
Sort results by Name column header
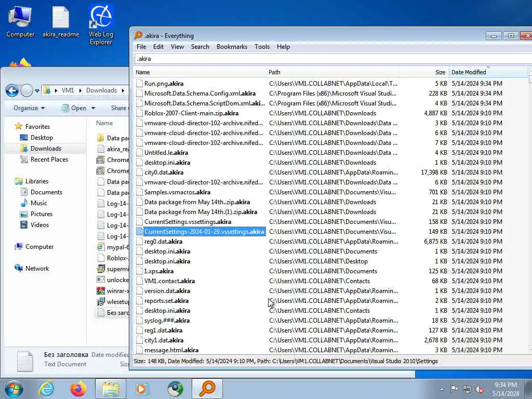200,72
